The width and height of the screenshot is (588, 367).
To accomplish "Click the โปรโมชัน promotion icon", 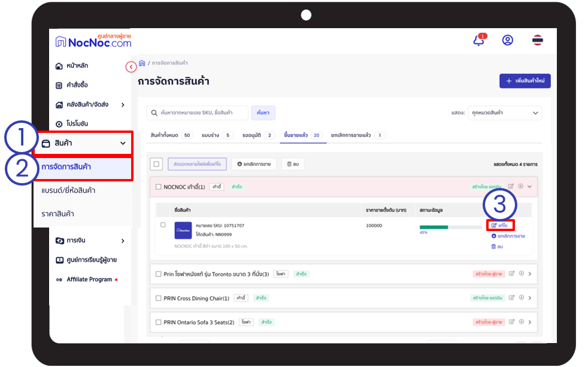I will click(x=59, y=124).
